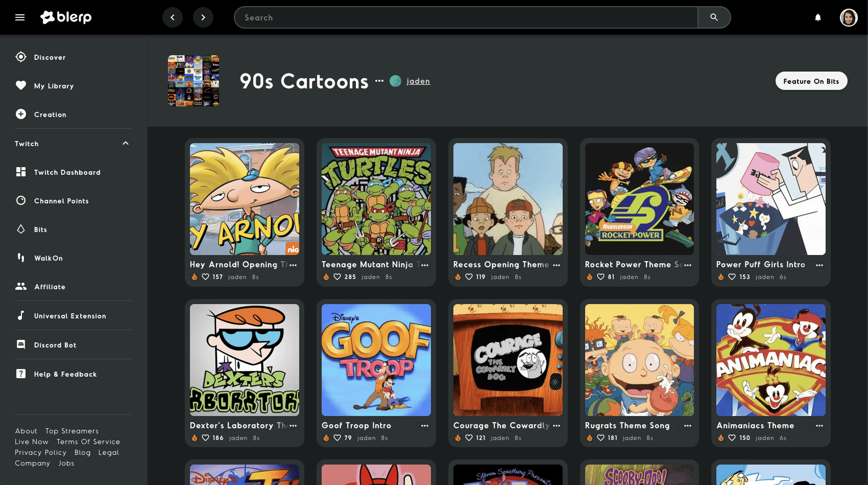Click the Live Now footer link
The image size is (868, 485).
pyautogui.click(x=32, y=442)
